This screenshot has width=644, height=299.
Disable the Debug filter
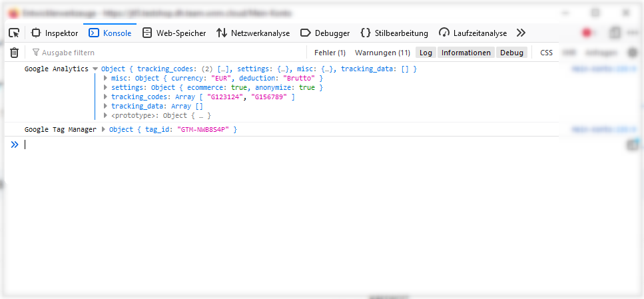pyautogui.click(x=511, y=53)
